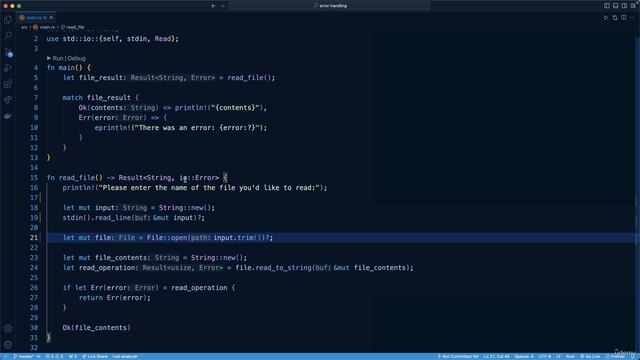Click 'stdin().read_line' on line 19
The image size is (640, 360).
(x=96, y=218)
